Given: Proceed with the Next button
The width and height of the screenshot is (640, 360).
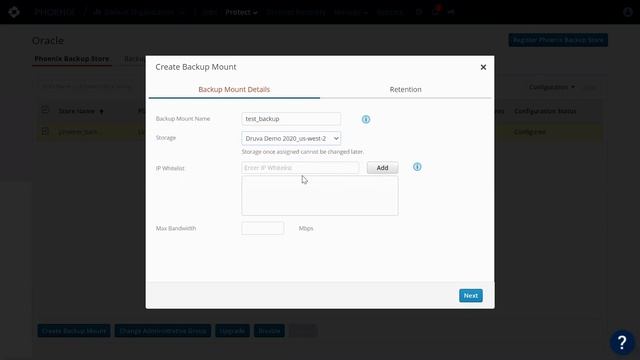Looking at the screenshot, I should 471,296.
